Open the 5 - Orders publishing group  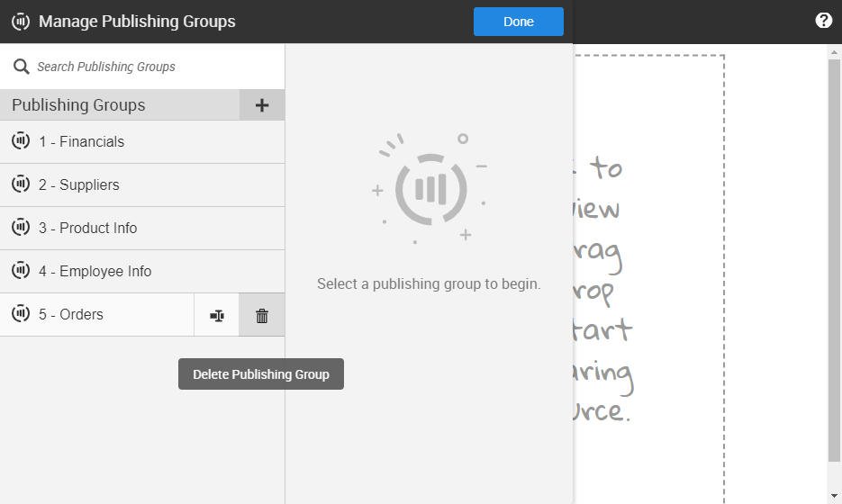70,314
